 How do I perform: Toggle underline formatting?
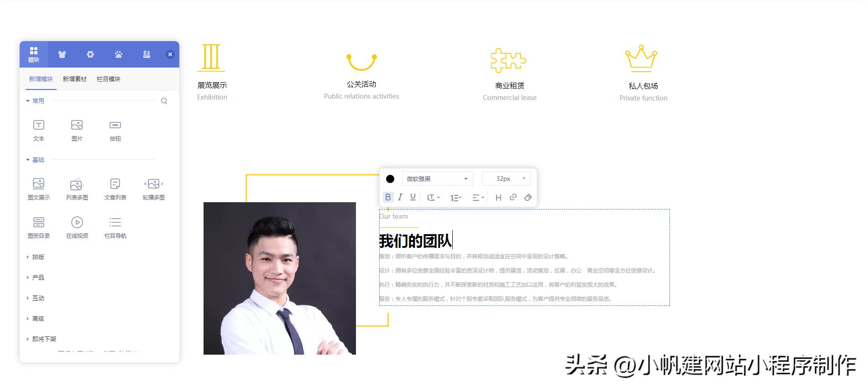413,197
